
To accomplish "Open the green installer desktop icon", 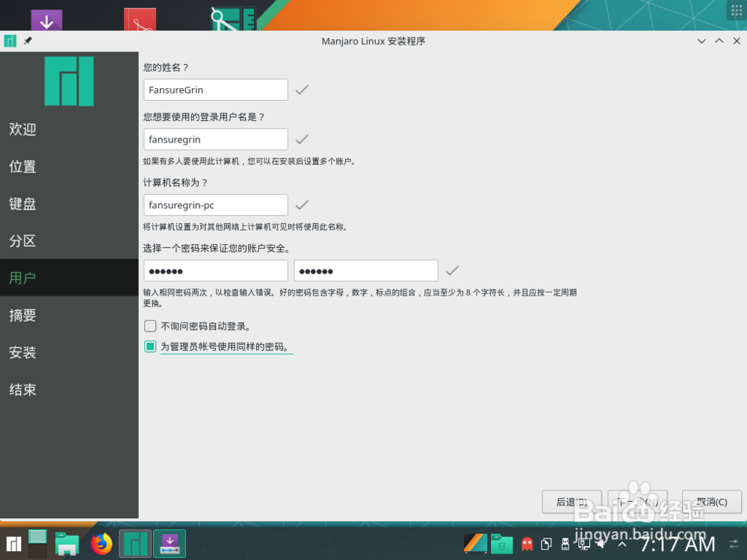I will point(234,19).
